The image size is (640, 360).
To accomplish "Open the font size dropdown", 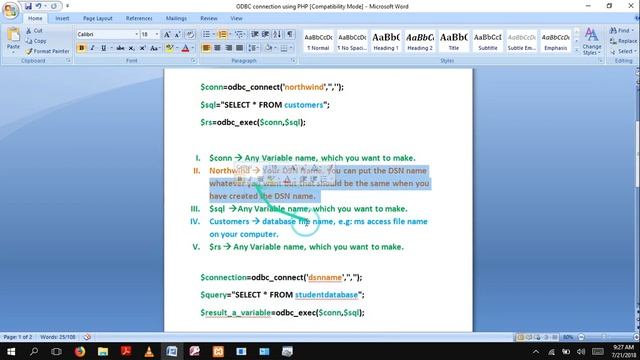I will click(157, 35).
